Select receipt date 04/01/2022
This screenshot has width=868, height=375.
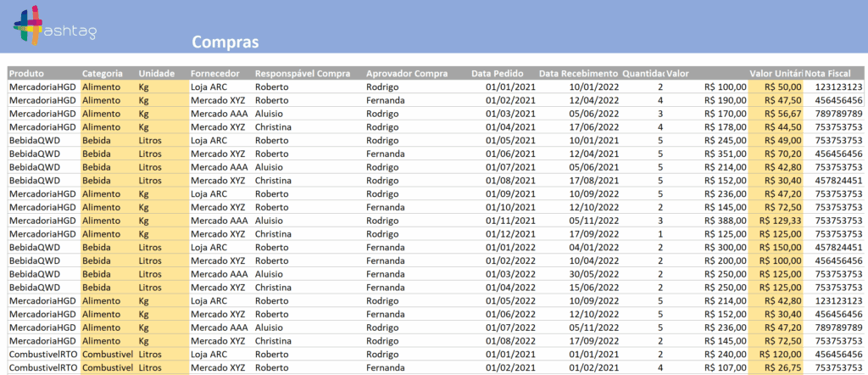[x=594, y=247]
